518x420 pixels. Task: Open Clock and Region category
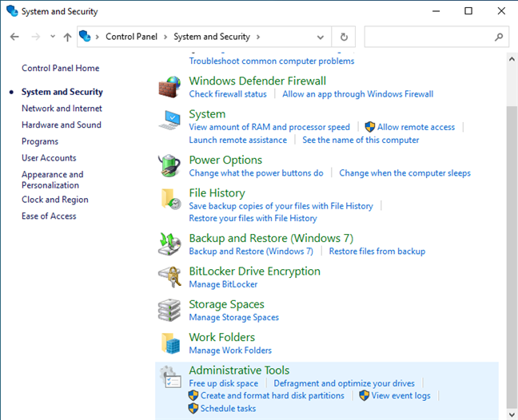(x=55, y=200)
